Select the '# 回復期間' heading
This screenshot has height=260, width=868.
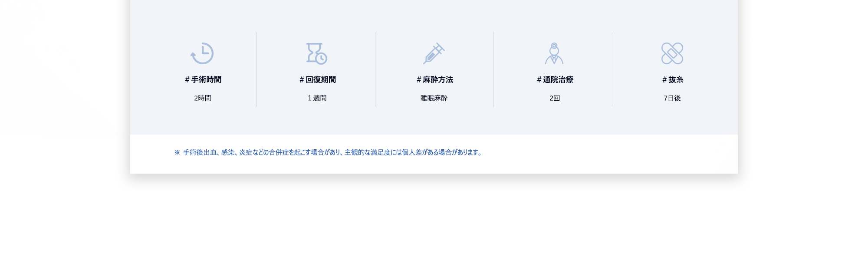pyautogui.click(x=318, y=79)
